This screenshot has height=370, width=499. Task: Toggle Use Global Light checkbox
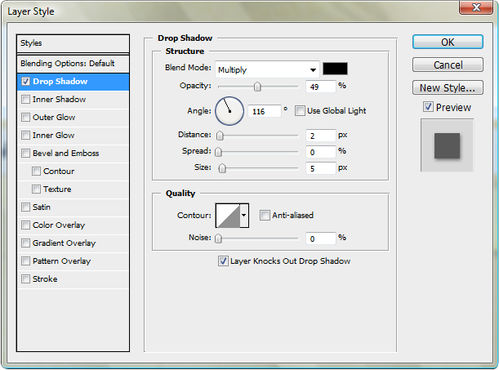tap(300, 110)
